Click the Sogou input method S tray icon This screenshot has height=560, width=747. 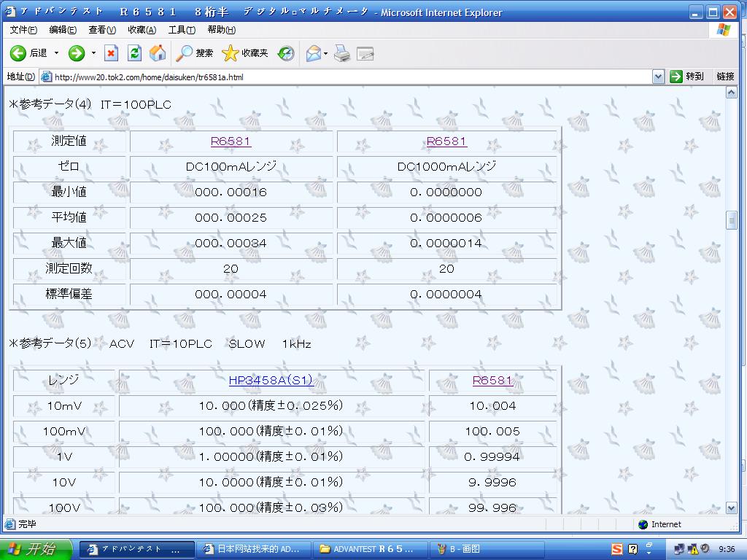click(617, 549)
